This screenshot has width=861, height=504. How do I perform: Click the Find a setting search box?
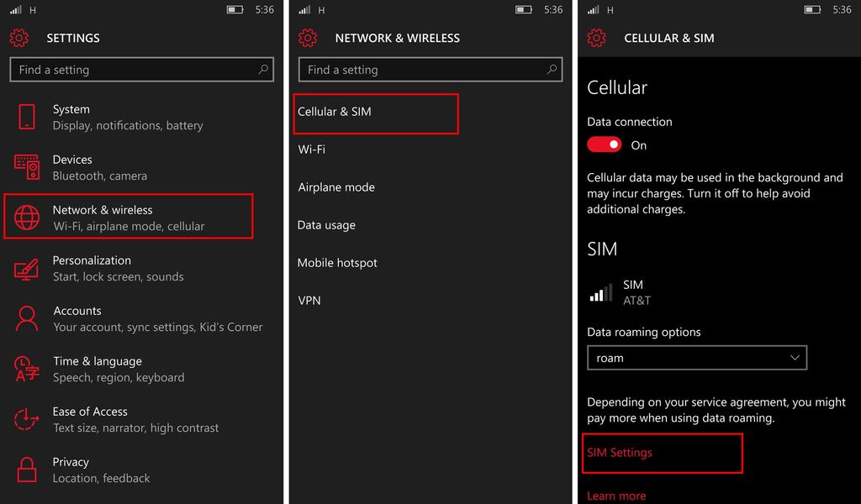coord(141,70)
